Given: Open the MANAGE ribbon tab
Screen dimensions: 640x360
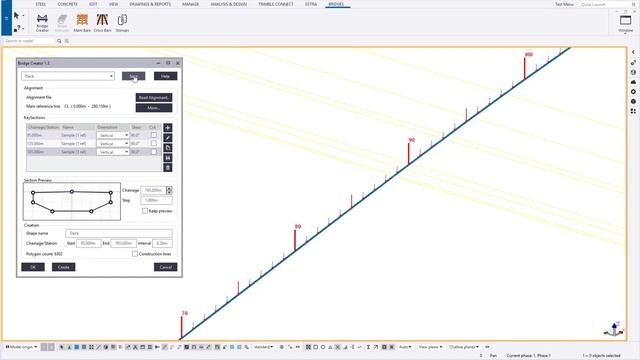Looking at the screenshot, I should pyautogui.click(x=190, y=4).
